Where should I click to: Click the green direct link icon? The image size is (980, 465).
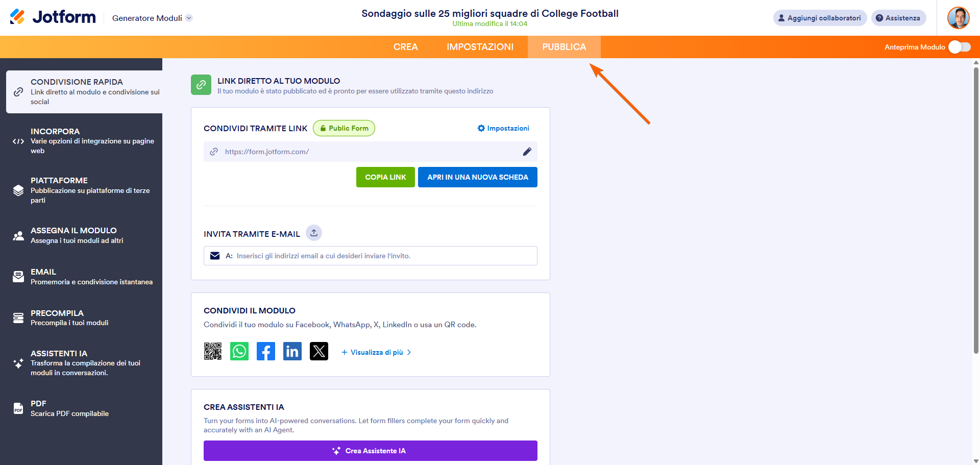tap(201, 85)
